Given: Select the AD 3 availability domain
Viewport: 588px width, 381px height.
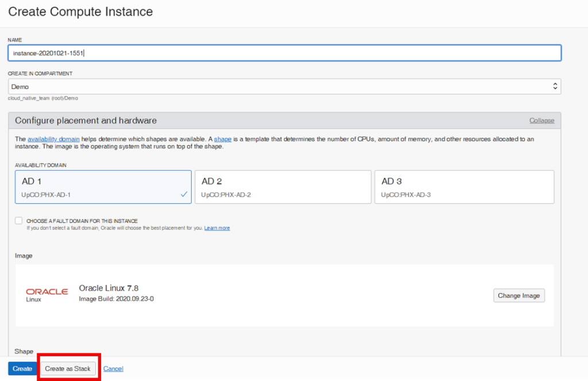Looking at the screenshot, I should [x=464, y=186].
